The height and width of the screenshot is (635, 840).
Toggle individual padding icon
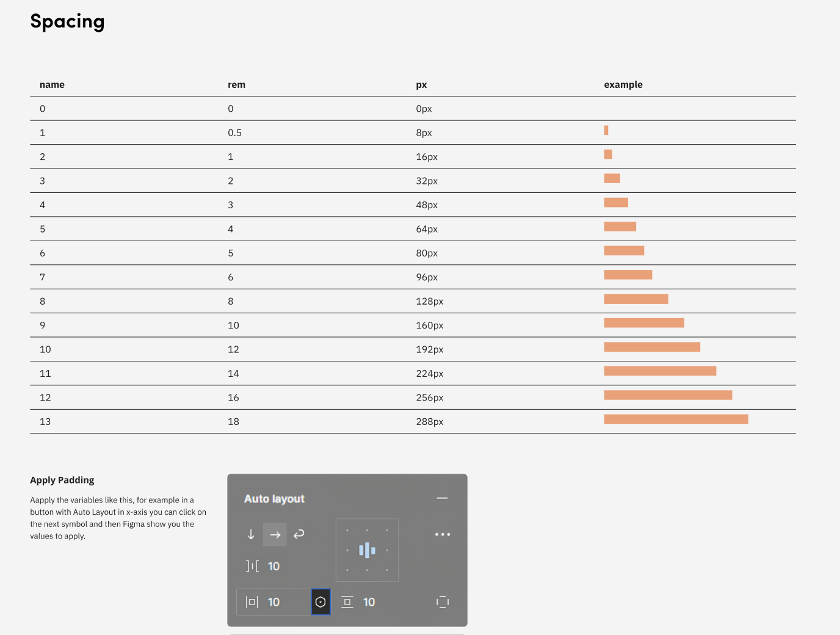443,602
